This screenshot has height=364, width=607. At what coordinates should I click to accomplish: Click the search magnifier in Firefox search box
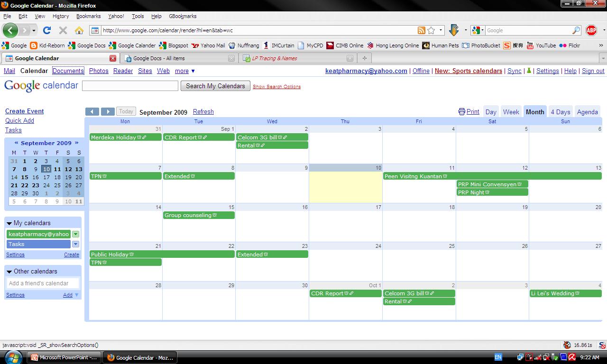pyautogui.click(x=576, y=30)
